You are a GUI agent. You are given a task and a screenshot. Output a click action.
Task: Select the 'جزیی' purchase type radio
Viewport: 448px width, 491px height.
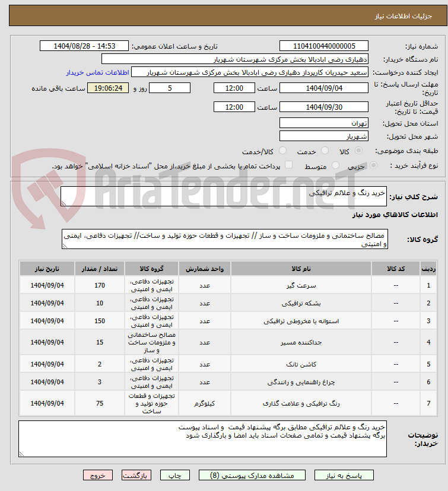373,165
